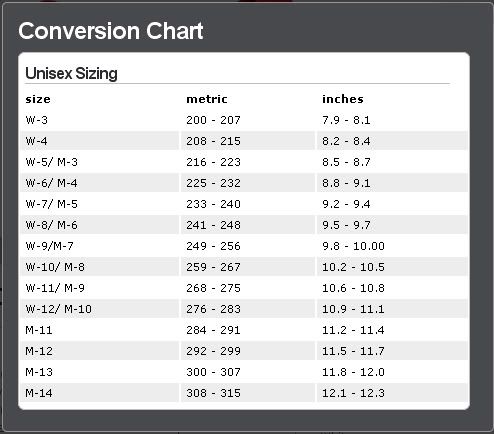Image resolution: width=494 pixels, height=434 pixels.
Task: Click the Conversion Chart title
Action: 111,31
